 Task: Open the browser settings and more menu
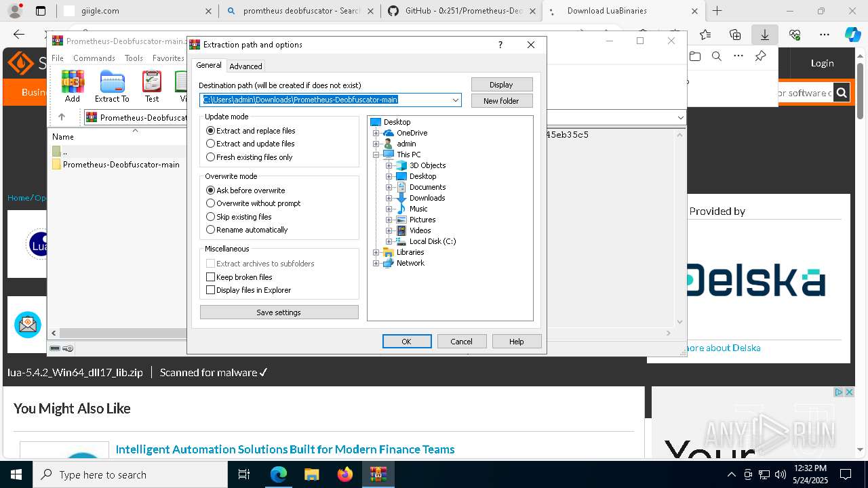(x=824, y=35)
